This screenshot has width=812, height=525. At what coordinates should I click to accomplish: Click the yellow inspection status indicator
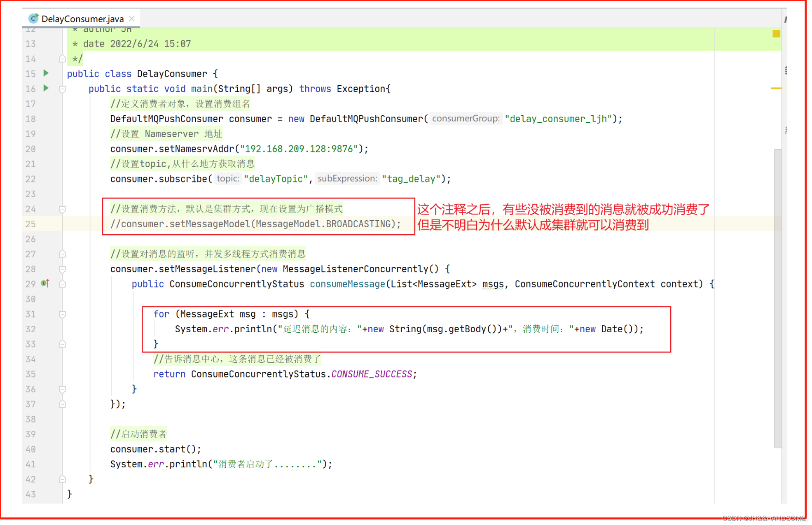pyautogui.click(x=776, y=34)
